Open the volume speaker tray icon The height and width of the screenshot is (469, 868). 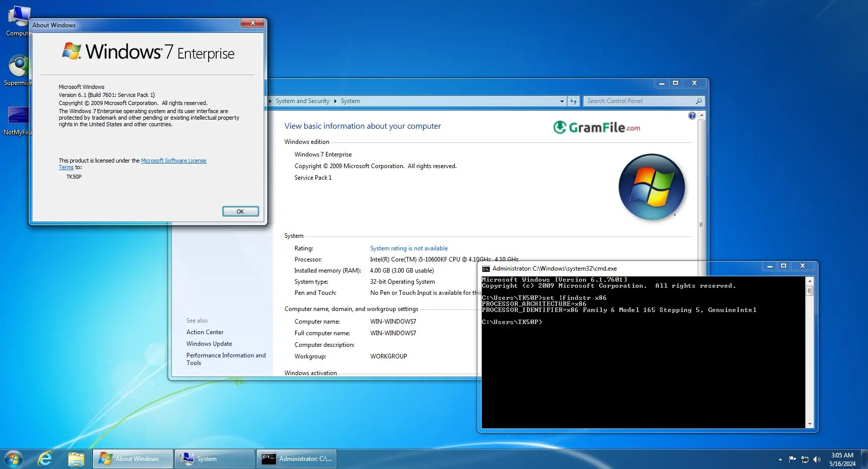[817, 459]
